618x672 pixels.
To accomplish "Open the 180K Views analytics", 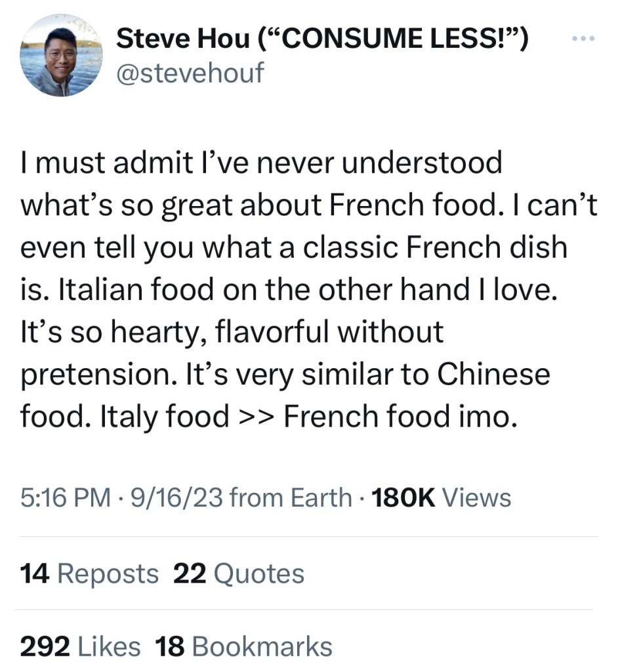I will pyautogui.click(x=441, y=497).
